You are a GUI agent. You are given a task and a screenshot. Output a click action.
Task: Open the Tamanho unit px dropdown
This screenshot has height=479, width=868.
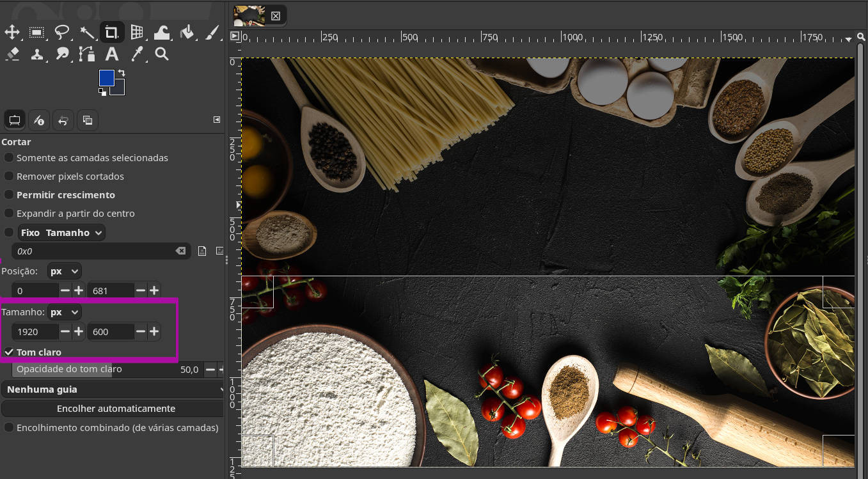(x=65, y=312)
